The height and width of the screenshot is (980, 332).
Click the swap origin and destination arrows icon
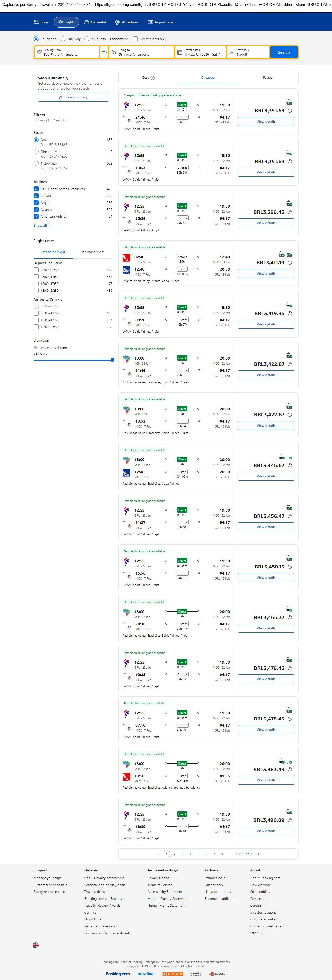[x=104, y=52]
